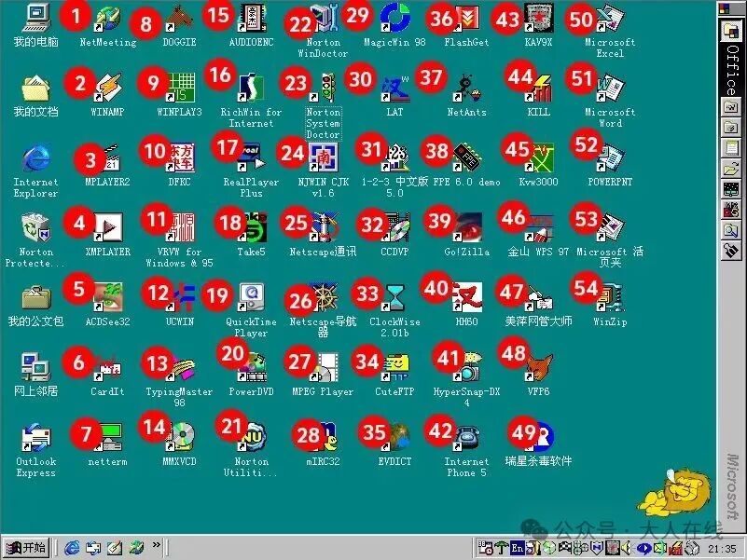The width and height of the screenshot is (747, 560).
Task: Launch CuteFTP from the desktop
Action: (394, 368)
